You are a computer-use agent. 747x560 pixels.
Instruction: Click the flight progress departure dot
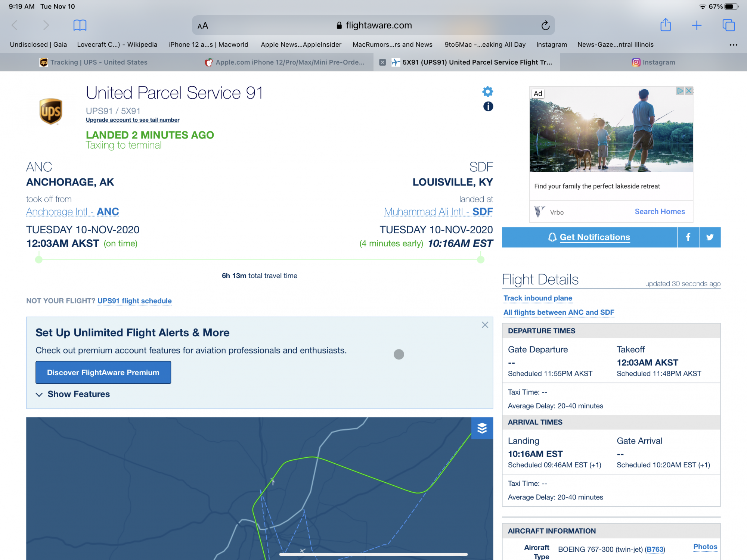38,259
